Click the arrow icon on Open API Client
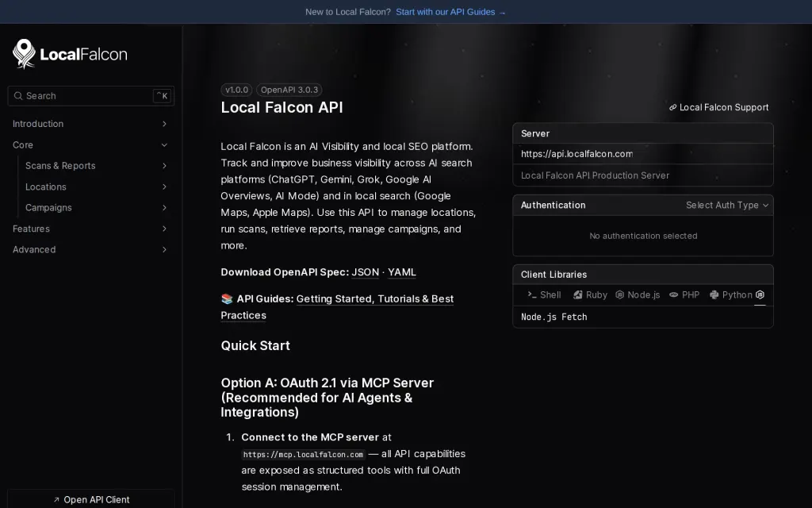 click(56, 500)
